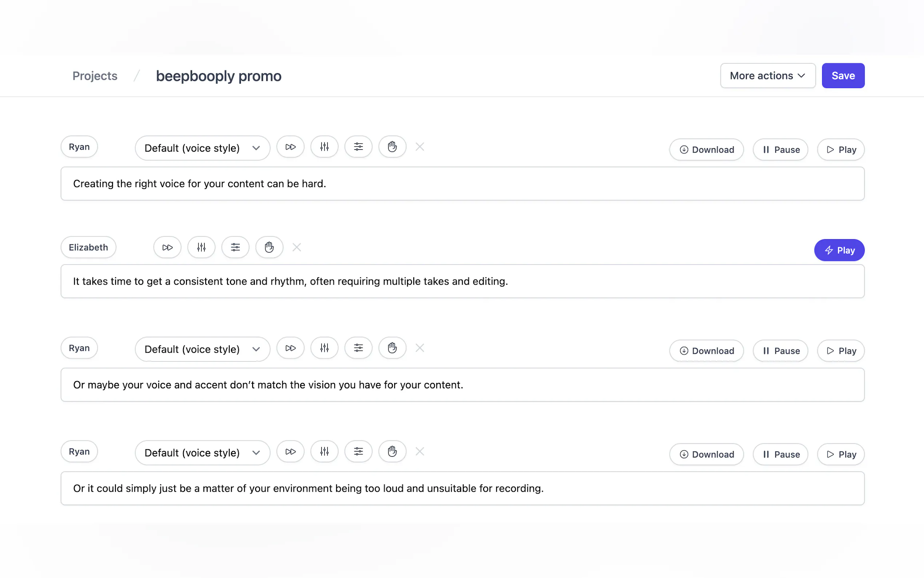
Task: Download the last Ryan audio clip
Action: [706, 454]
